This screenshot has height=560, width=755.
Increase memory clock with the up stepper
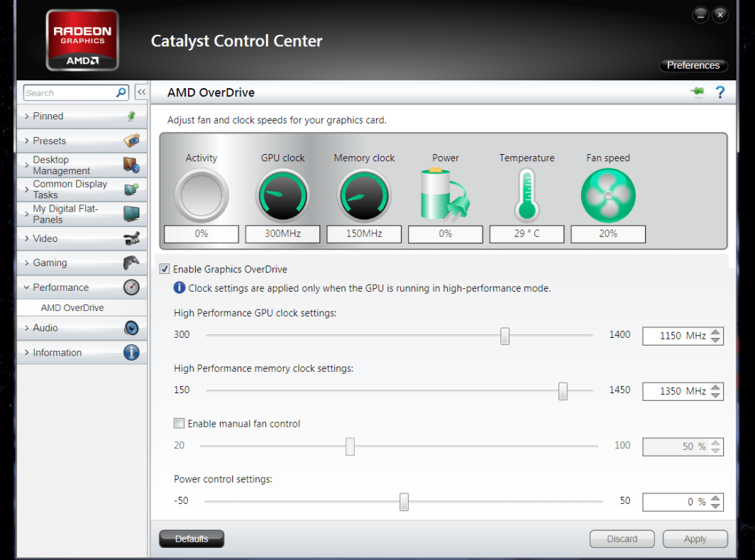point(715,387)
